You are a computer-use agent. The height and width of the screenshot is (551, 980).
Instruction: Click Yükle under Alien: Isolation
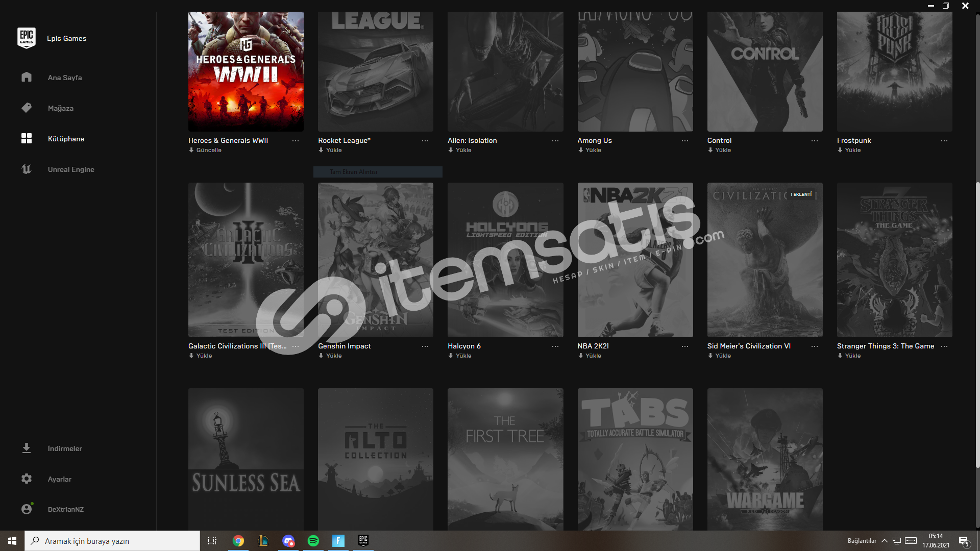click(x=460, y=150)
